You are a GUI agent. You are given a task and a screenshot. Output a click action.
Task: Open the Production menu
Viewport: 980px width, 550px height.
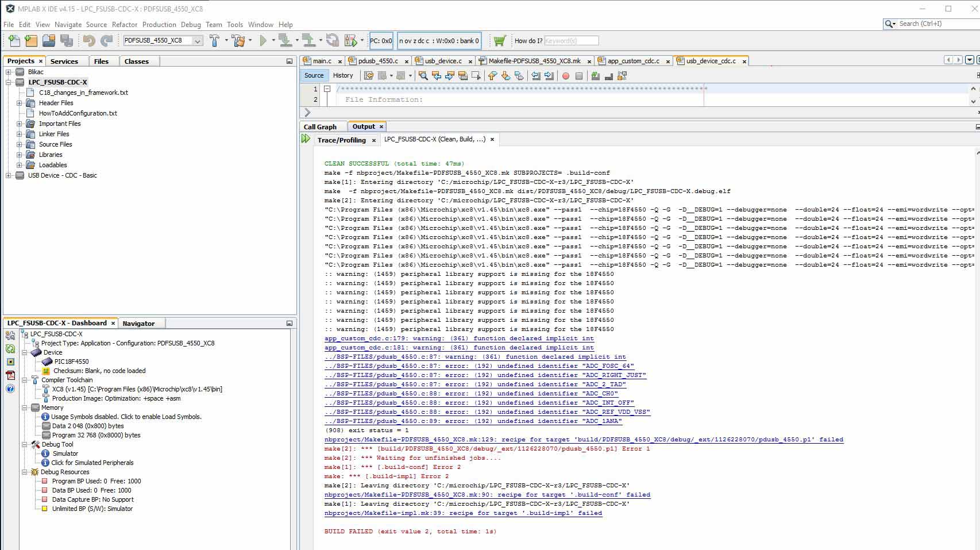(x=159, y=25)
